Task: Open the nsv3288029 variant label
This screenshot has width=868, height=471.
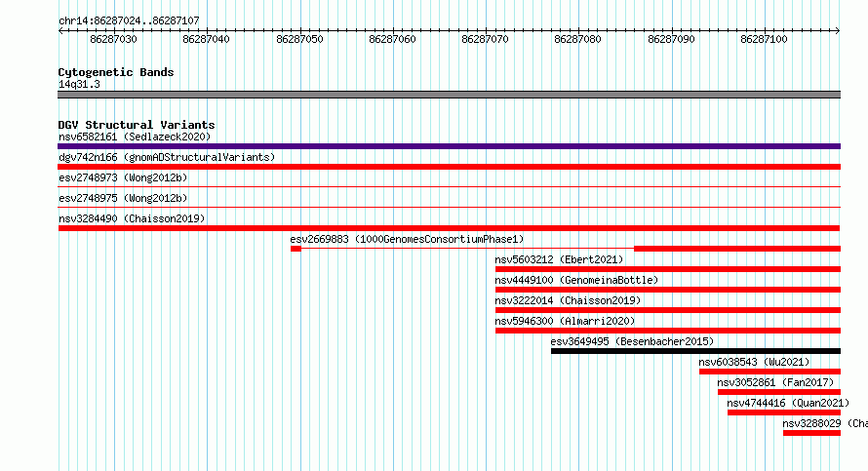Action: [x=825, y=423]
